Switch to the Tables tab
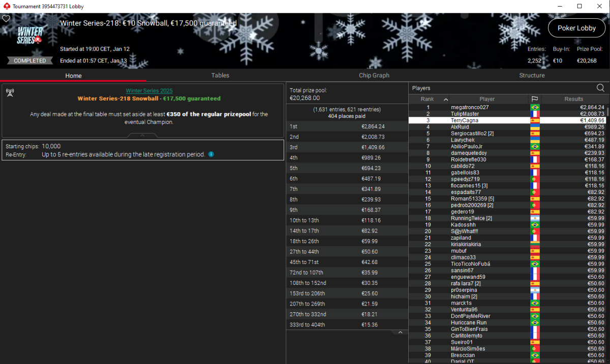Viewport: 610px width, 364px height. (x=220, y=76)
